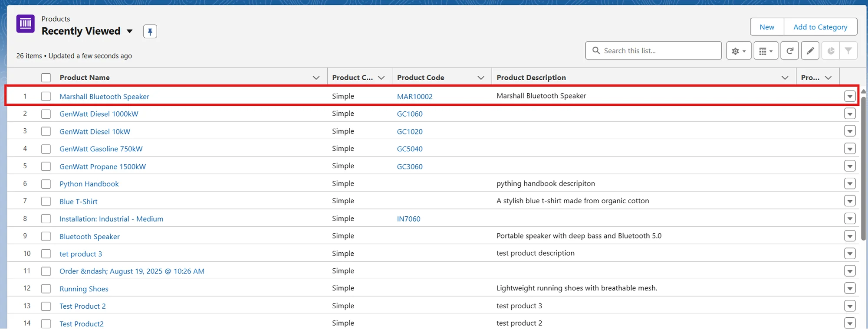Click the Products object icon
This screenshot has width=868, height=329.
(25, 24)
